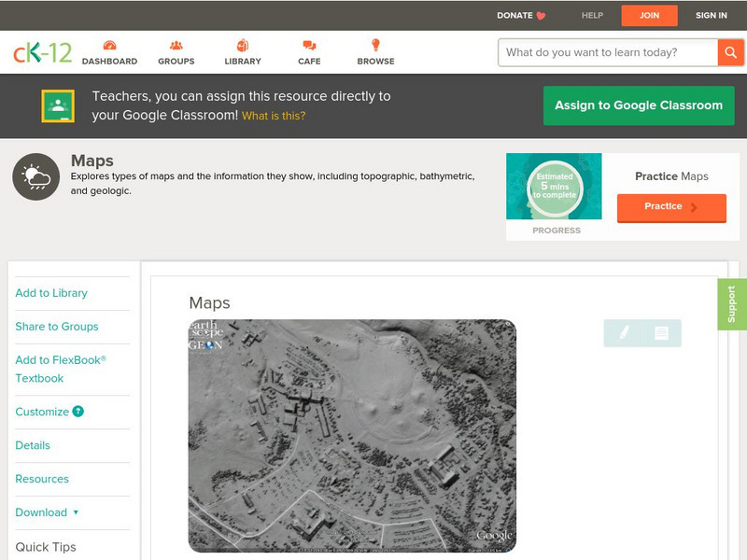Select Add to Library in sidebar
This screenshot has width=747, height=560.
(51, 293)
